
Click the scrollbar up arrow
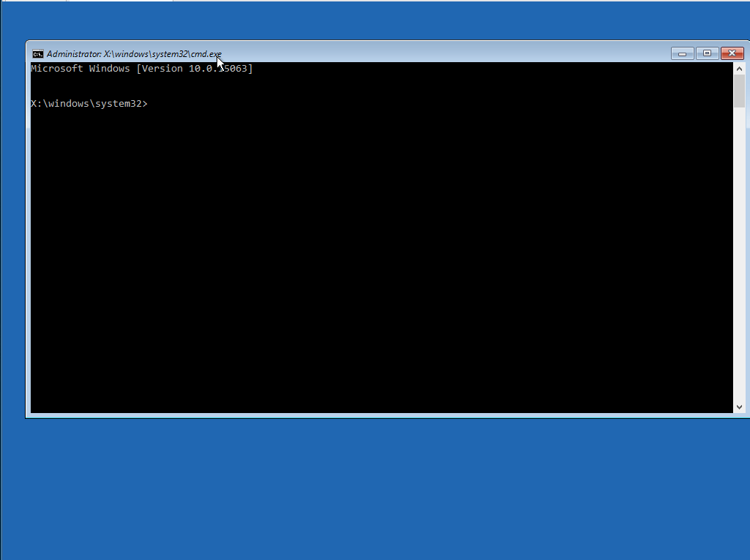point(740,69)
